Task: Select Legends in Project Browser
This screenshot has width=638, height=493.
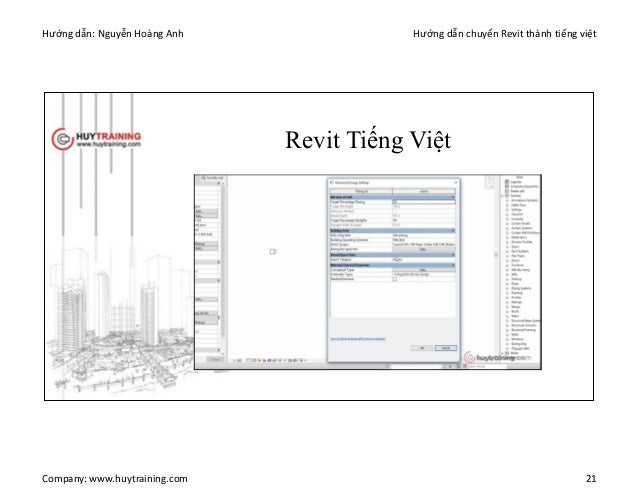Action: click(516, 182)
